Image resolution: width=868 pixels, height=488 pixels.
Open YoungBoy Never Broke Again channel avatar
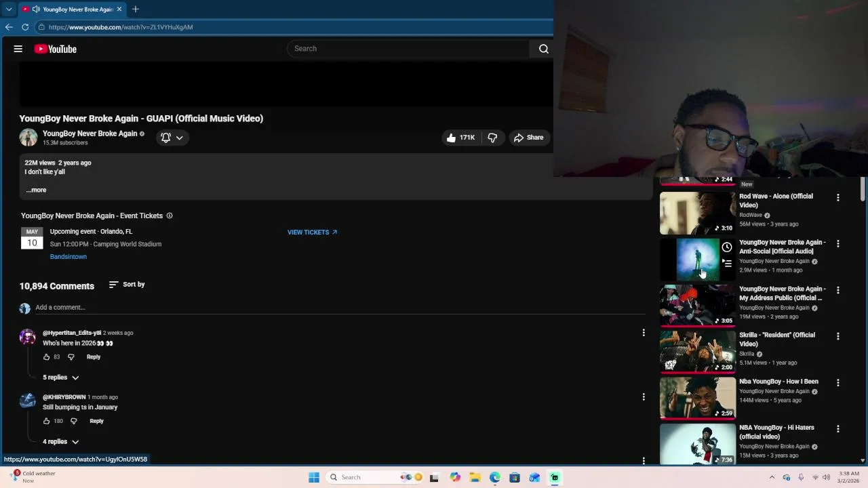tap(28, 138)
